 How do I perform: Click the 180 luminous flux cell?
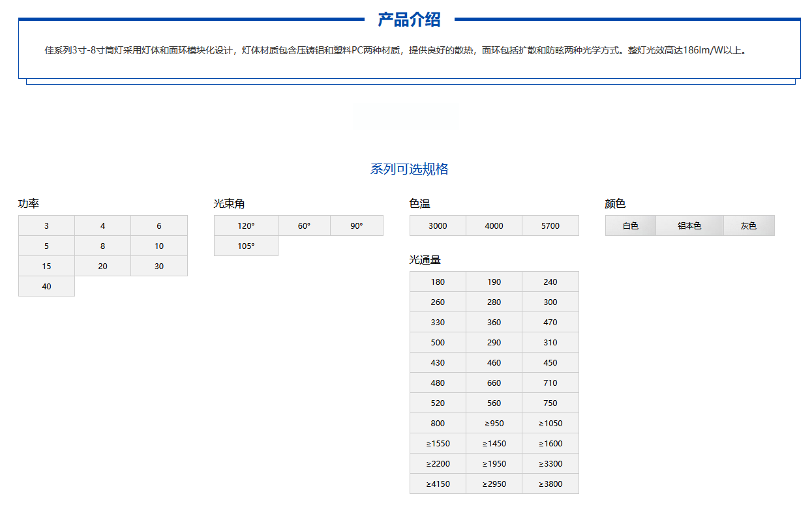pos(438,282)
